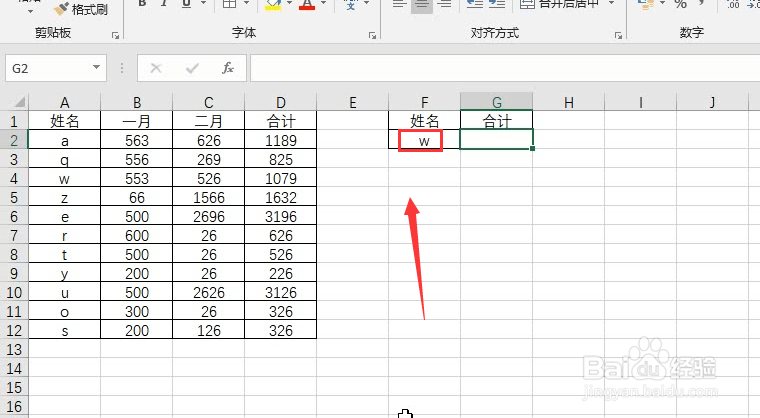
Task: Select cell with value 1566
Action: coord(209,197)
